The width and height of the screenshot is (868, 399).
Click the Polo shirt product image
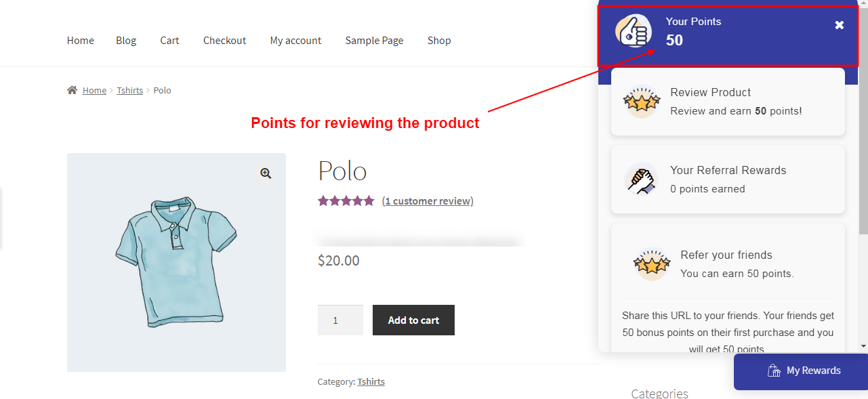[x=176, y=262]
